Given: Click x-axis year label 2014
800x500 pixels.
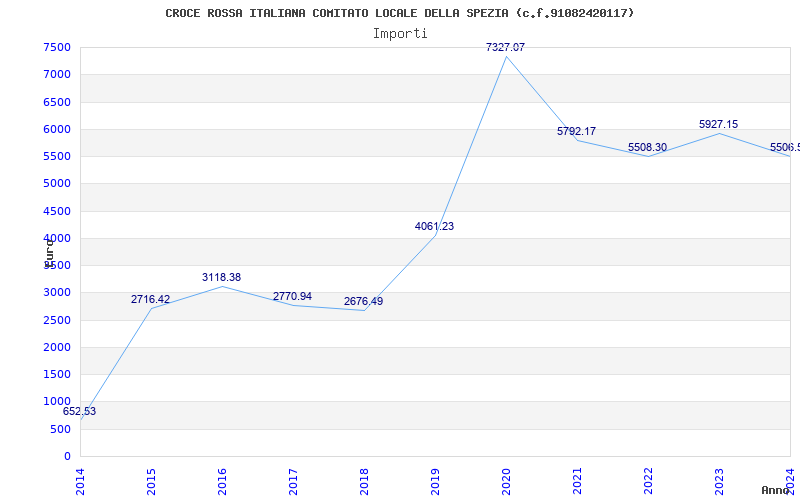Looking at the screenshot, I should pyautogui.click(x=80, y=482).
